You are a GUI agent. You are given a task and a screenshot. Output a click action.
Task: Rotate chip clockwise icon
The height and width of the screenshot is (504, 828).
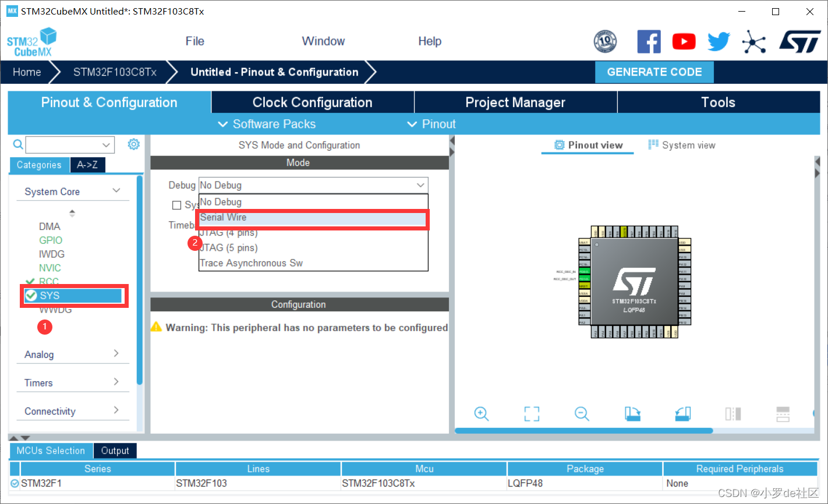click(632, 414)
